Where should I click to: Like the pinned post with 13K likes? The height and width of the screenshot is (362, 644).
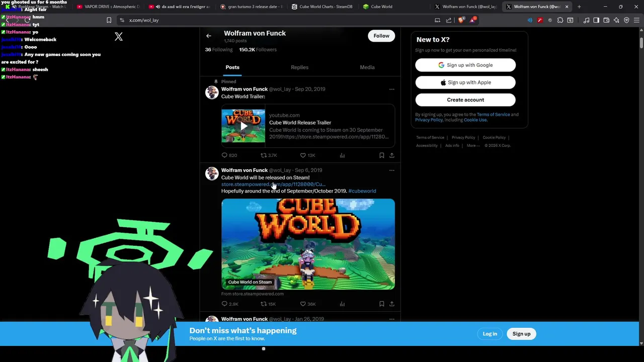(307, 155)
